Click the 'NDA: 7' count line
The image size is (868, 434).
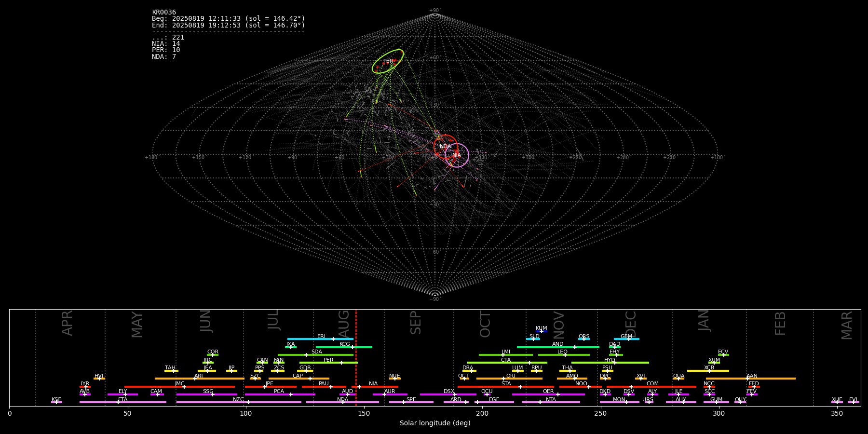pos(164,57)
